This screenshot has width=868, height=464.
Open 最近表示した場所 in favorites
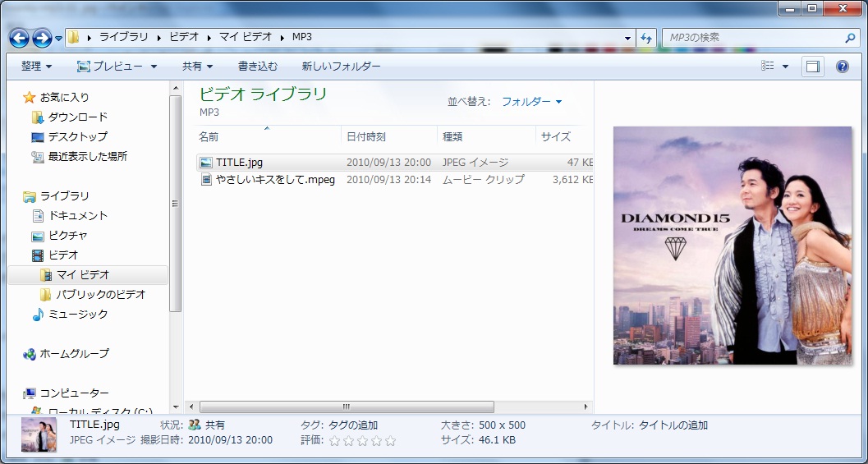coord(88,157)
